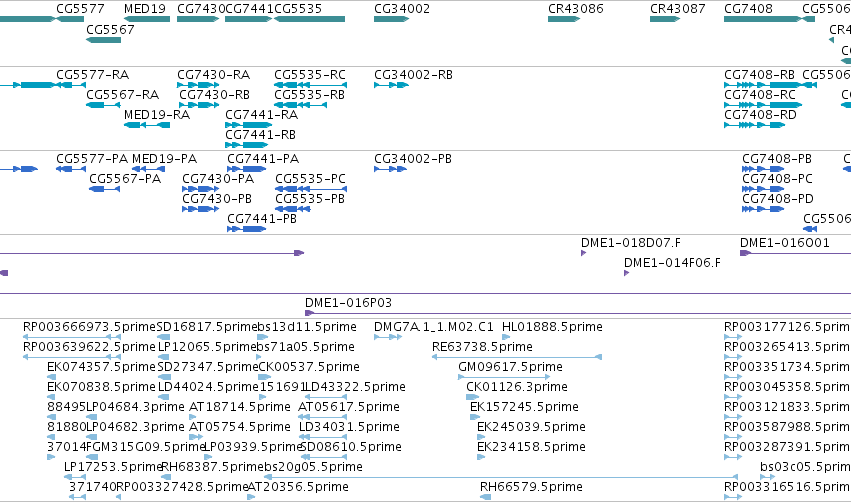Select the CG7441-PA protein label
The image size is (851, 502).
click(x=263, y=159)
